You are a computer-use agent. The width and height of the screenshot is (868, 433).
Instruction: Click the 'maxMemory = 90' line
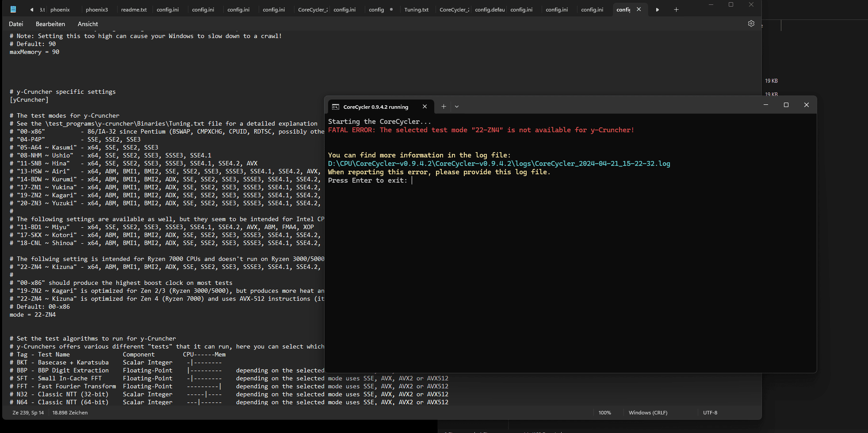coord(34,52)
